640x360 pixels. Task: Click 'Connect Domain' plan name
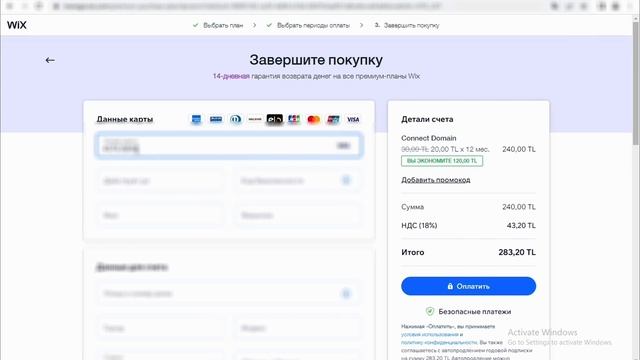click(x=429, y=138)
